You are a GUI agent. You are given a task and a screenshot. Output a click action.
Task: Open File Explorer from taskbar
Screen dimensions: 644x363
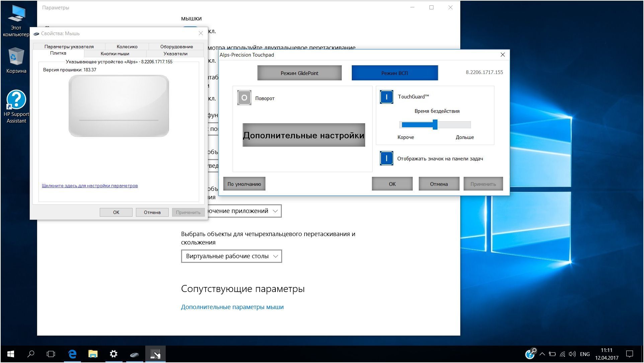click(93, 354)
